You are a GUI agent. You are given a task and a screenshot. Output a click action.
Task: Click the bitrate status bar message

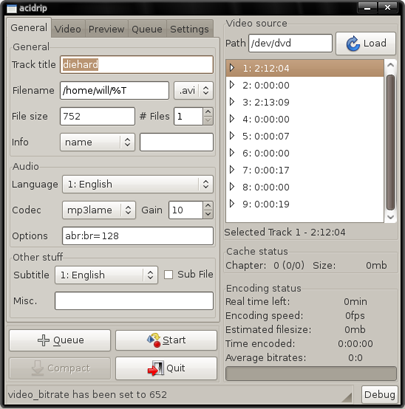click(87, 395)
